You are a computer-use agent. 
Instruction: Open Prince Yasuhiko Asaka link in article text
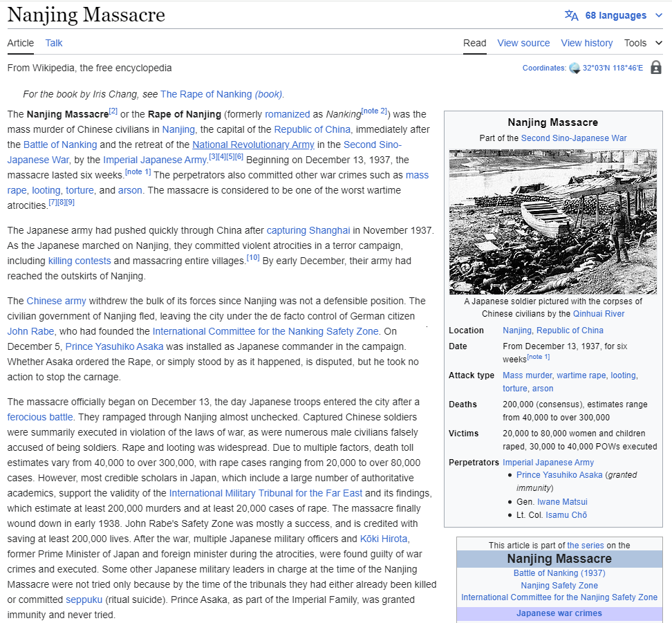click(114, 346)
